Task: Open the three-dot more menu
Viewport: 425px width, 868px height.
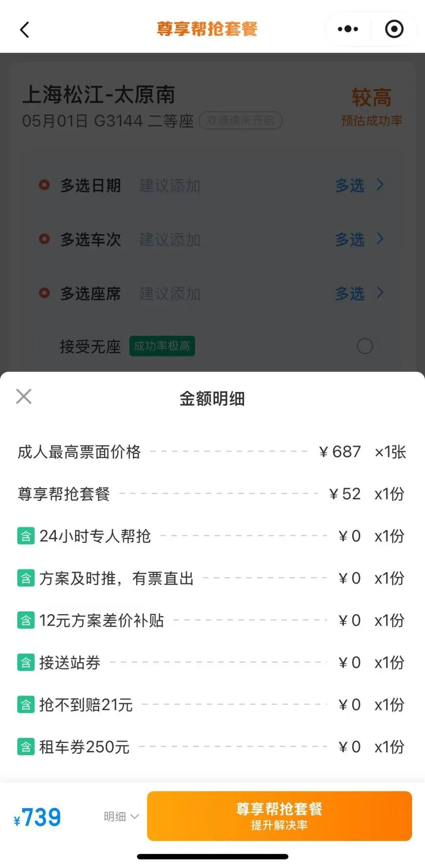Action: point(348,29)
